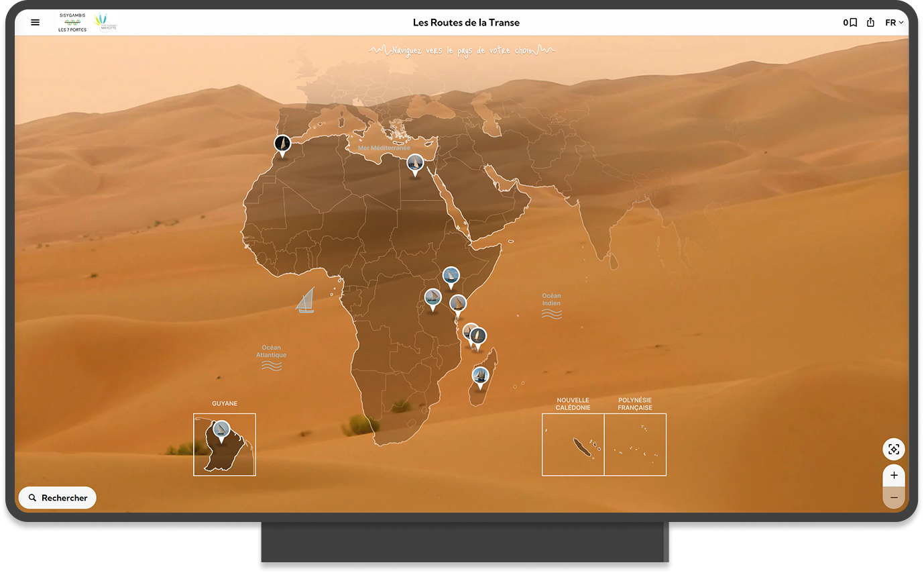Select the map pin on Madagascar
The height and width of the screenshot is (573, 924).
point(480,376)
